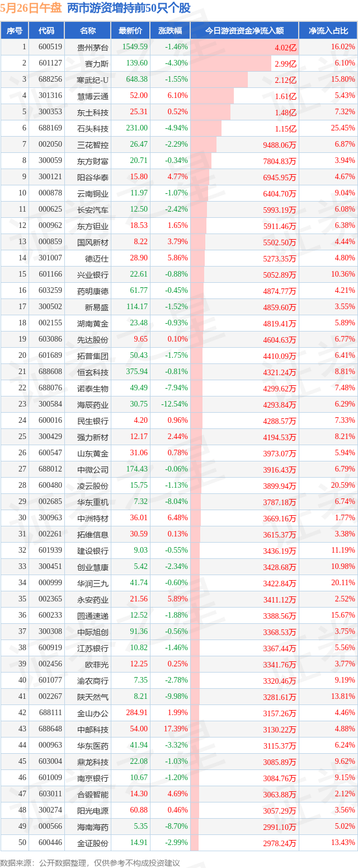Image resolution: width=358 pixels, height=868 pixels.
Task: Select stock name 拓普集团
Action: click(x=93, y=356)
